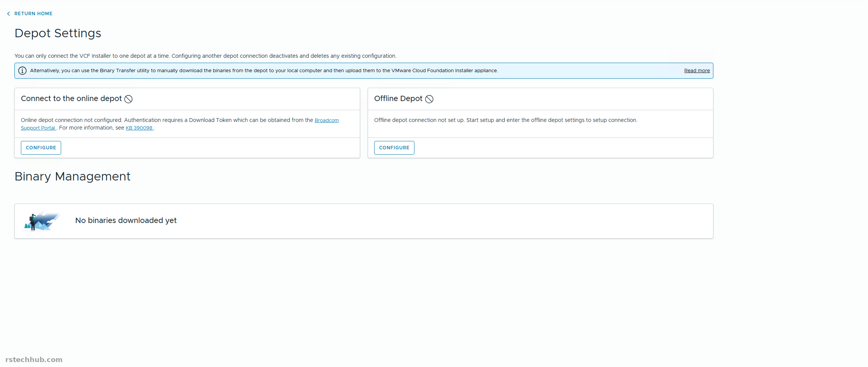Click the Depot Settings page heading
This screenshot has width=868, height=367.
pos(58,33)
